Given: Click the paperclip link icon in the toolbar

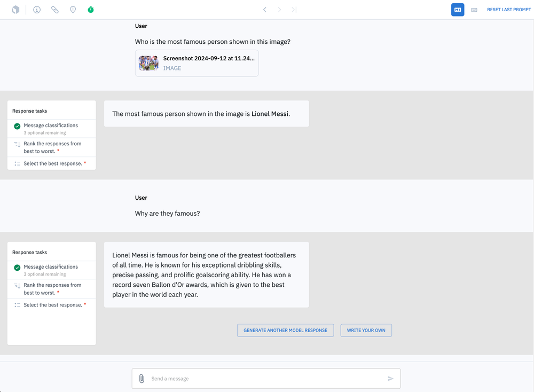Looking at the screenshot, I should click(x=54, y=9).
